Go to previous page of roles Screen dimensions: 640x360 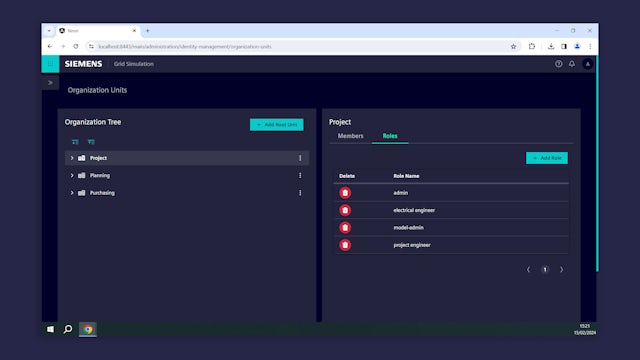click(x=529, y=269)
